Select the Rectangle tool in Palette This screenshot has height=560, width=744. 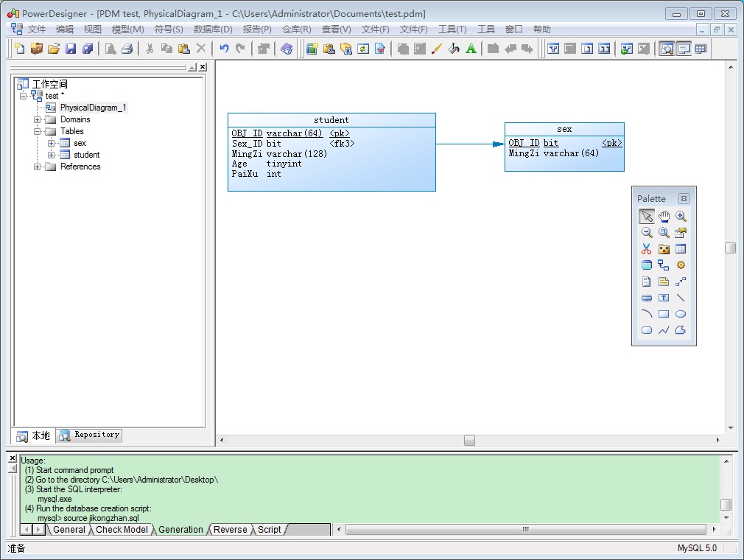[x=664, y=314]
